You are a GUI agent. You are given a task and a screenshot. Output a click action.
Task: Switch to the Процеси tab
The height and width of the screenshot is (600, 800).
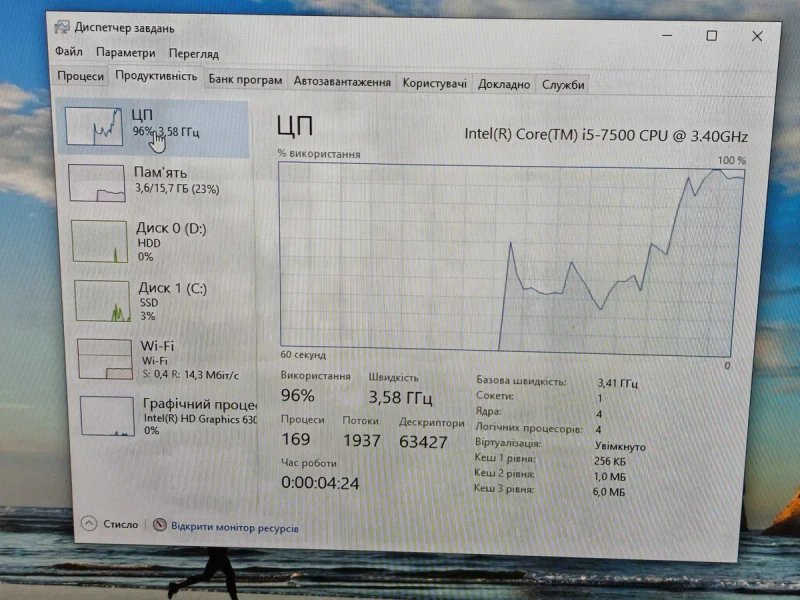(80, 76)
